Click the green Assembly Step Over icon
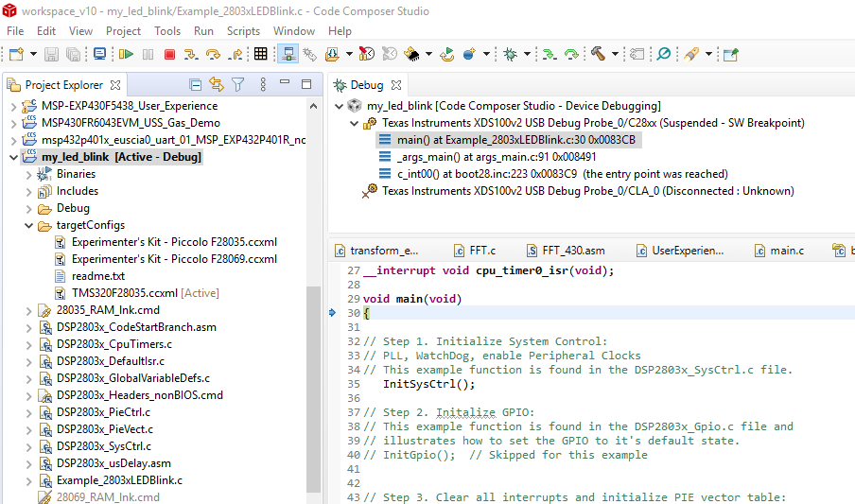Image resolution: width=855 pixels, height=504 pixels. point(571,54)
